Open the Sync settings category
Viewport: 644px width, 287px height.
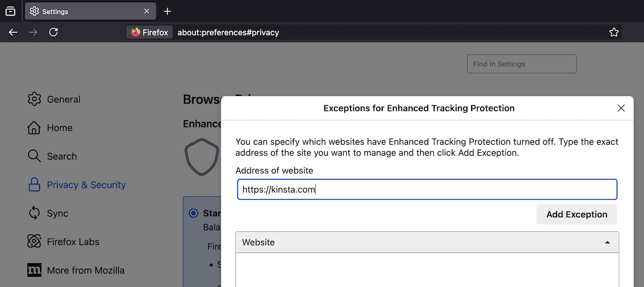coord(57,213)
